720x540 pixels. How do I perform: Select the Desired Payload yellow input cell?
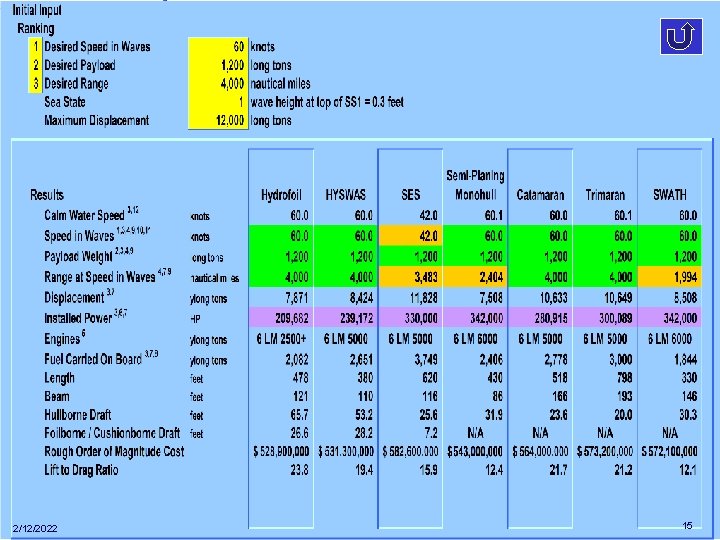pos(218,65)
